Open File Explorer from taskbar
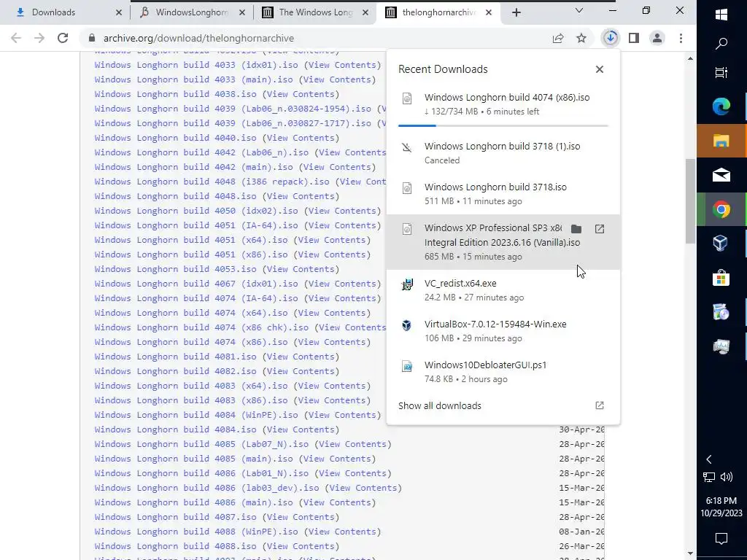This screenshot has width=747, height=560. click(x=721, y=141)
